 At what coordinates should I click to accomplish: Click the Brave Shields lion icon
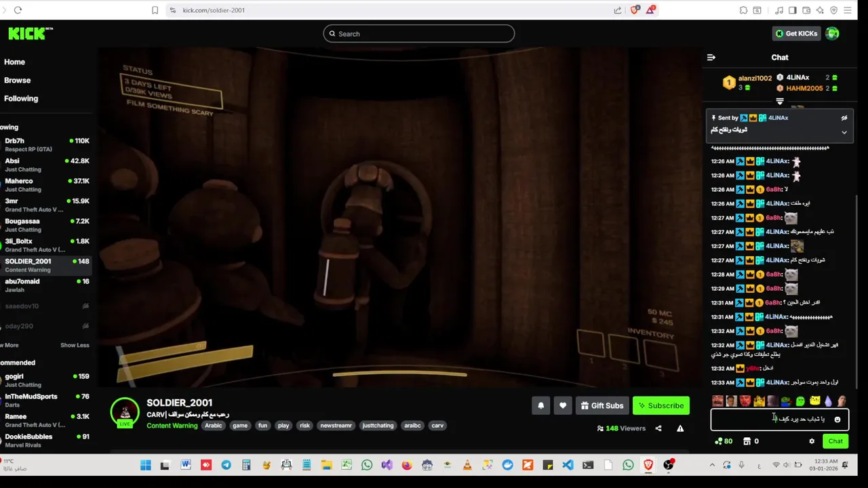point(635,10)
